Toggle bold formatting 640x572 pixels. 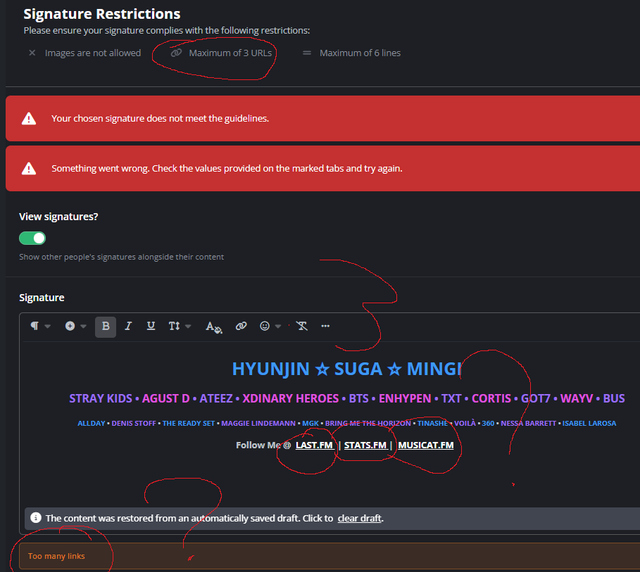click(x=105, y=326)
